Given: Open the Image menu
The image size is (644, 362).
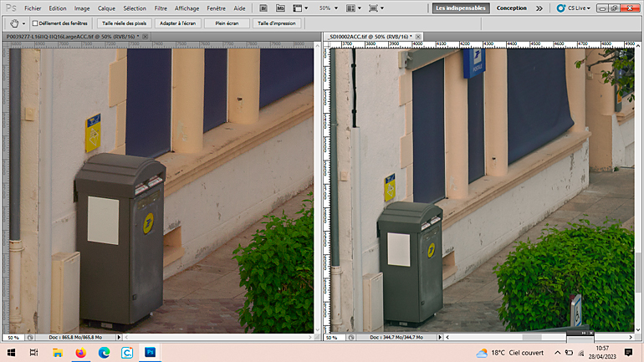Looking at the screenshot, I should point(82,8).
